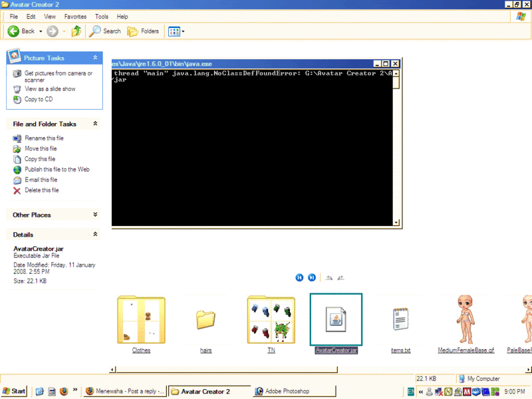This screenshot has width=532, height=399.
Task: Click the java.exe console title bar
Action: (x=243, y=64)
